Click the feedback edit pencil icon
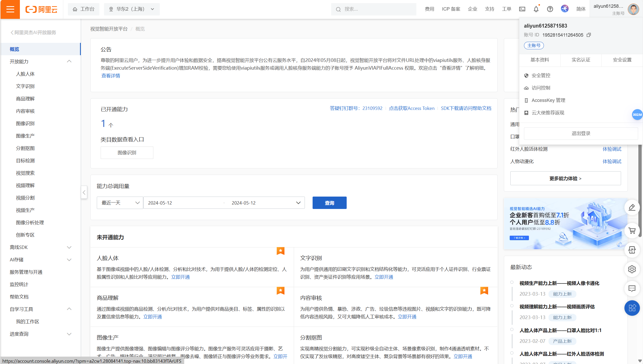 (x=632, y=207)
